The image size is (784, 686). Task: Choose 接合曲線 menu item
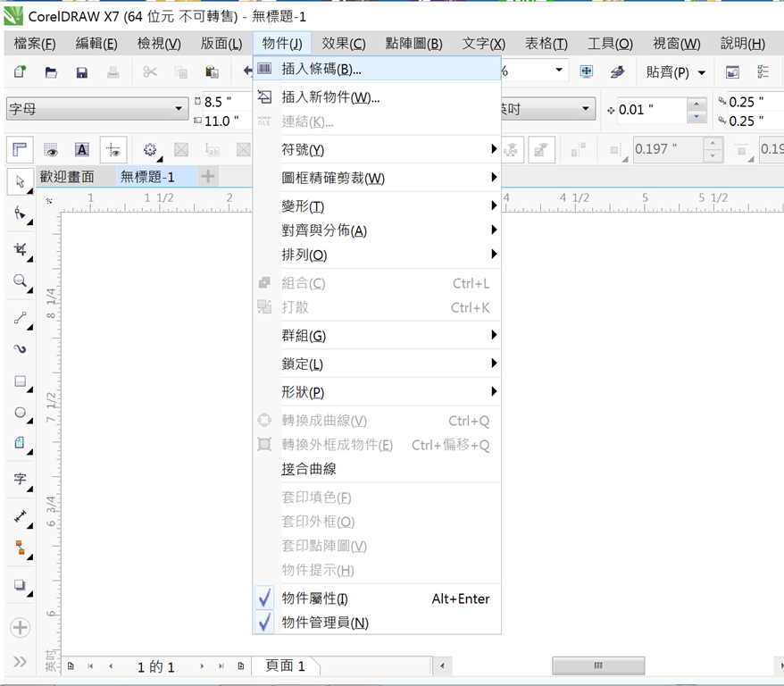pyautogui.click(x=377, y=469)
